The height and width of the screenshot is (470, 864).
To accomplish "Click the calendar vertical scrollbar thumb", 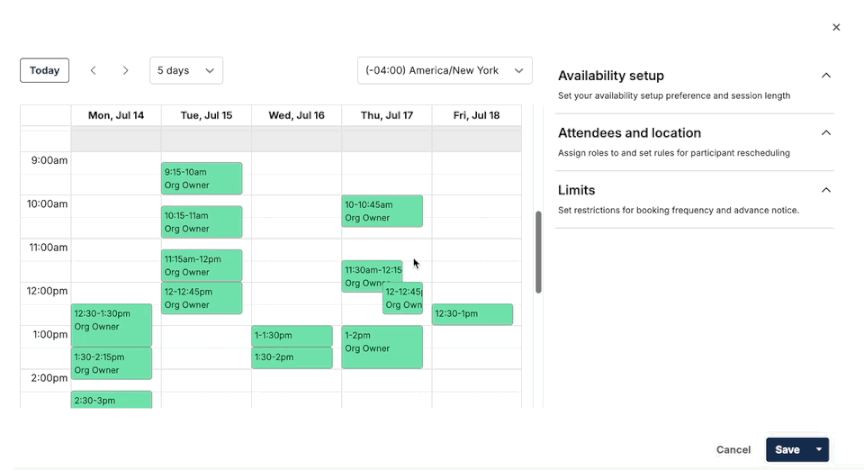I will tap(538, 252).
